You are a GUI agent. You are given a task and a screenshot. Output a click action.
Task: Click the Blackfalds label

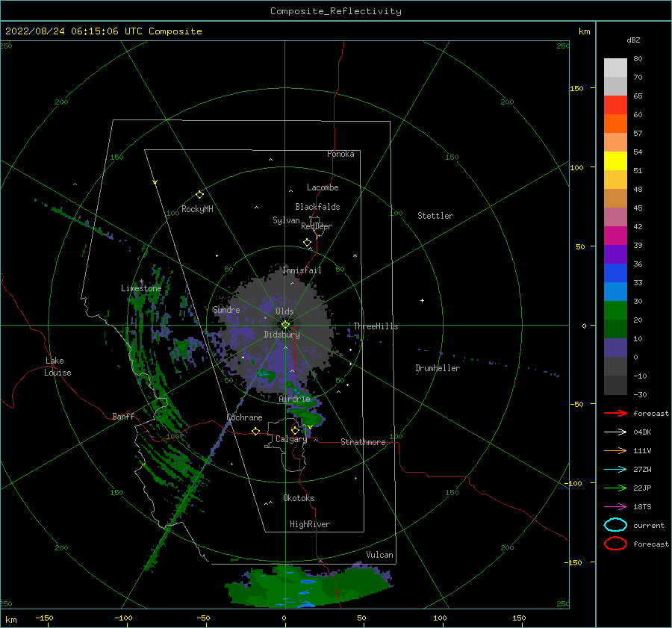317,207
